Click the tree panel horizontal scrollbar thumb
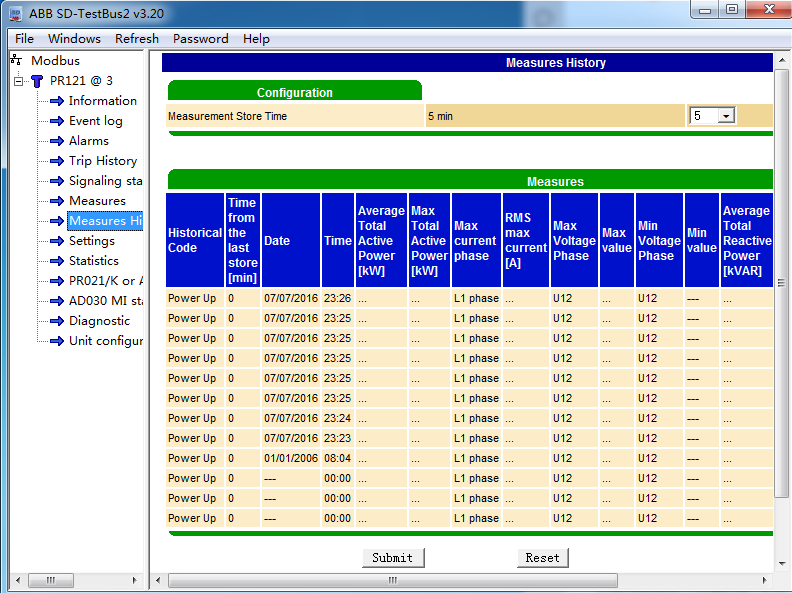Viewport: 792px width, 593px height. 51,580
